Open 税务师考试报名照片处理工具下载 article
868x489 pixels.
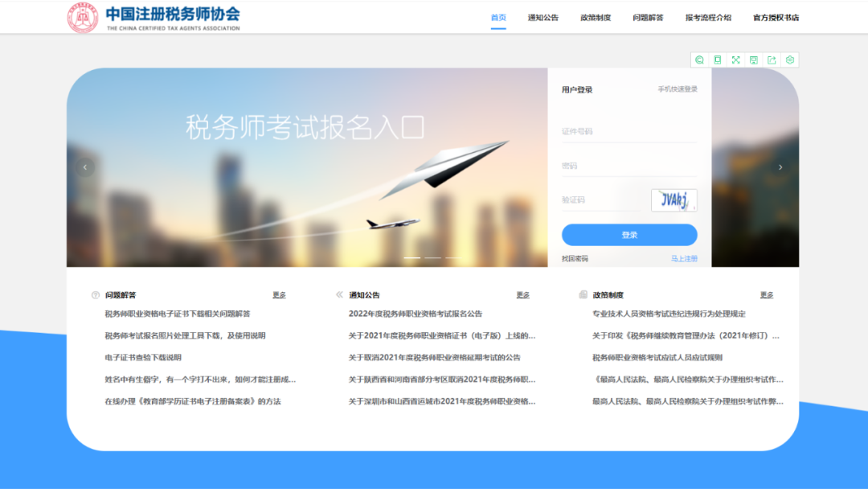185,335
